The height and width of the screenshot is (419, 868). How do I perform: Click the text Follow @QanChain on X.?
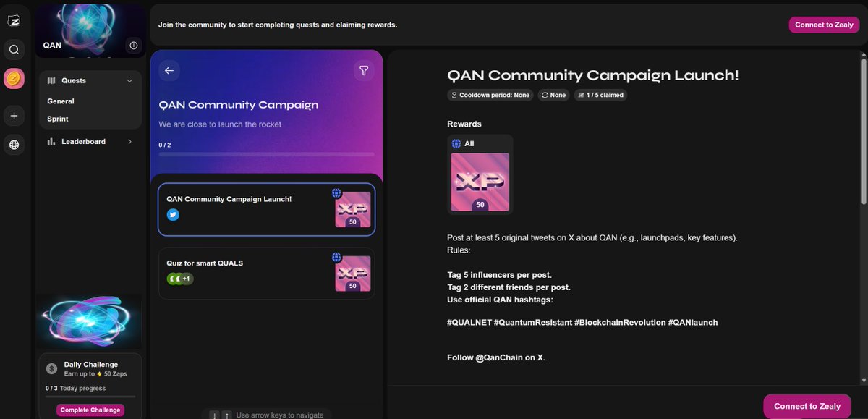click(x=496, y=357)
